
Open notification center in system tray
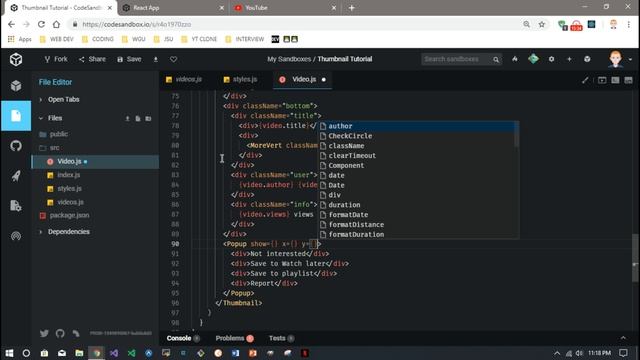tap(623, 353)
